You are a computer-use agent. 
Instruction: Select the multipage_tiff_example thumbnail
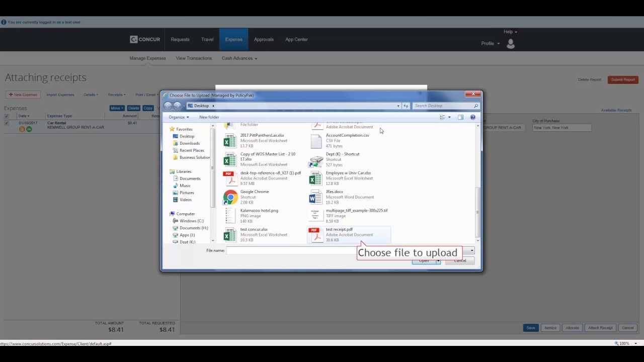315,216
